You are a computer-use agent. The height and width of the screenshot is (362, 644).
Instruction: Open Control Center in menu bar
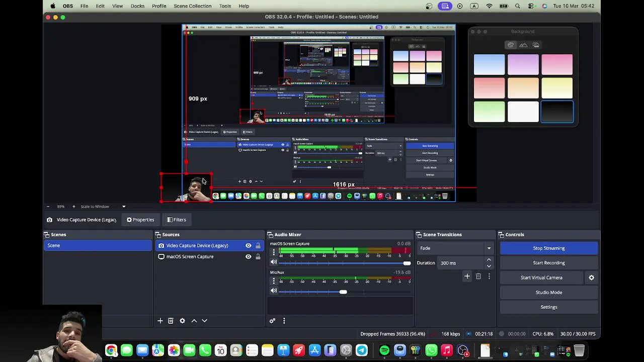tap(531, 6)
